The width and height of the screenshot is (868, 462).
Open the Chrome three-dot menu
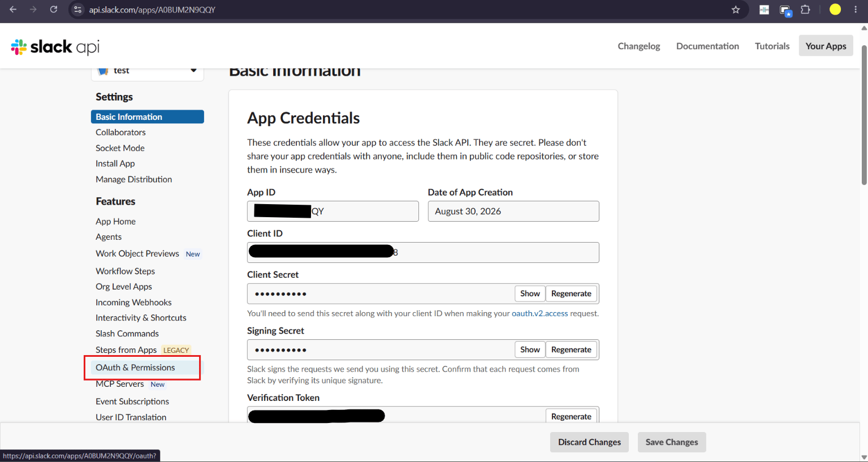(x=856, y=10)
